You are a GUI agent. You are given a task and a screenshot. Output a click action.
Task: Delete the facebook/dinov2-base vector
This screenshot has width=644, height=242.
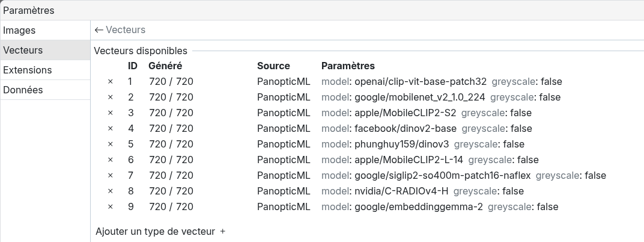[110, 129]
